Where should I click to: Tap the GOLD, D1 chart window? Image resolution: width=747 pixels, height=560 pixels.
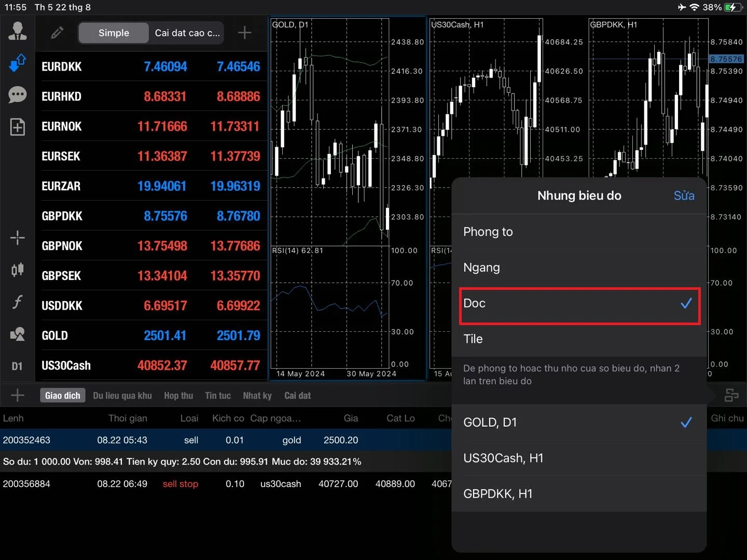(348, 199)
